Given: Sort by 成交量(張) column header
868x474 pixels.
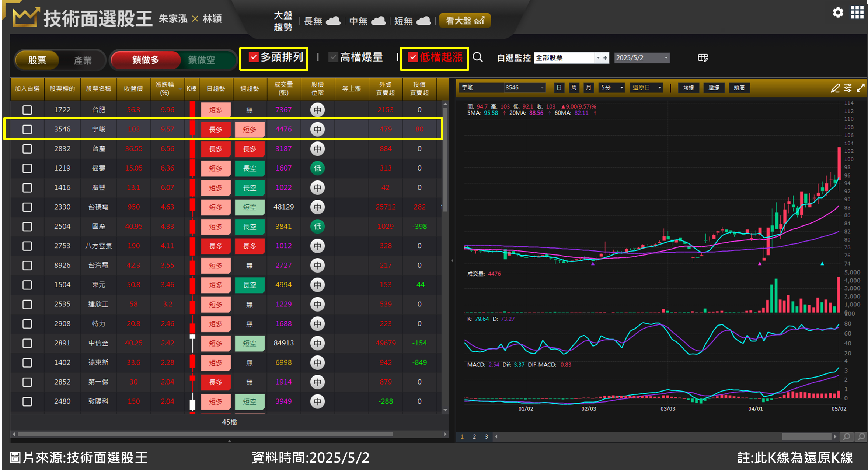Looking at the screenshot, I should tap(283, 89).
